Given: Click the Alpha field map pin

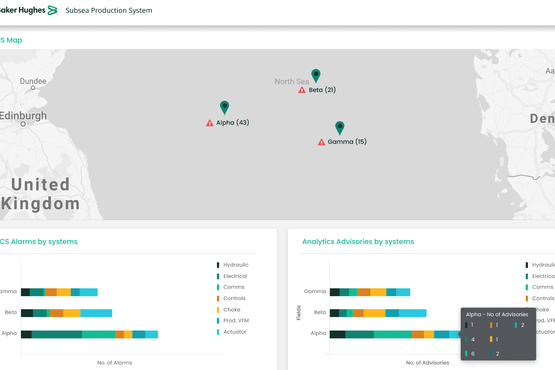Looking at the screenshot, I should (x=224, y=107).
